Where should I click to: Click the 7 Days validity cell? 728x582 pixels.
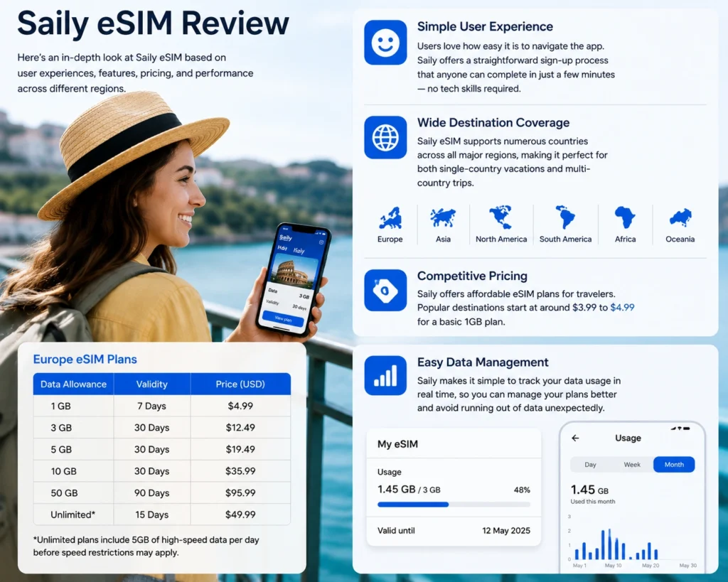click(x=152, y=406)
